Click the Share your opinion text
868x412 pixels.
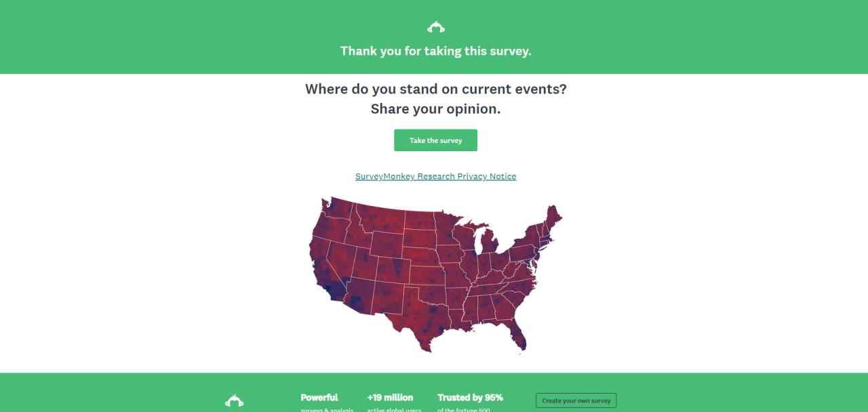tap(435, 109)
